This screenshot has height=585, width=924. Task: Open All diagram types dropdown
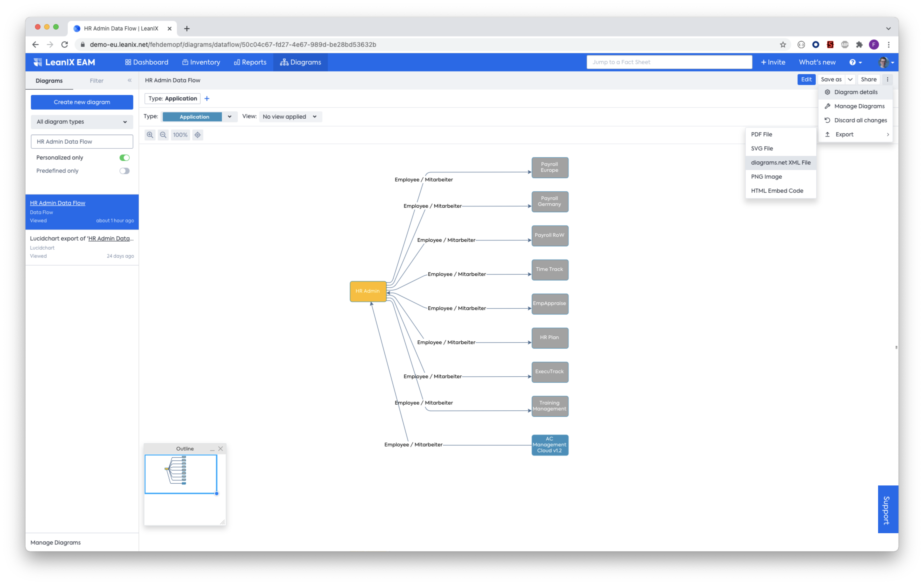[x=82, y=122]
